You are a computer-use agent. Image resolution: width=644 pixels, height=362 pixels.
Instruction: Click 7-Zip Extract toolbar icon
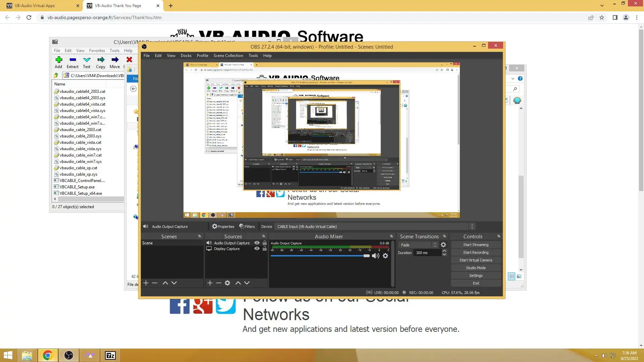[x=72, y=62]
